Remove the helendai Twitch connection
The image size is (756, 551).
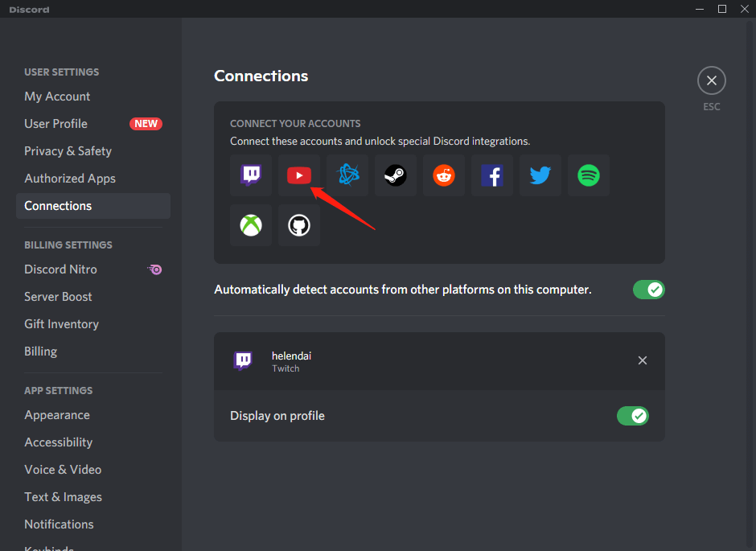(643, 360)
